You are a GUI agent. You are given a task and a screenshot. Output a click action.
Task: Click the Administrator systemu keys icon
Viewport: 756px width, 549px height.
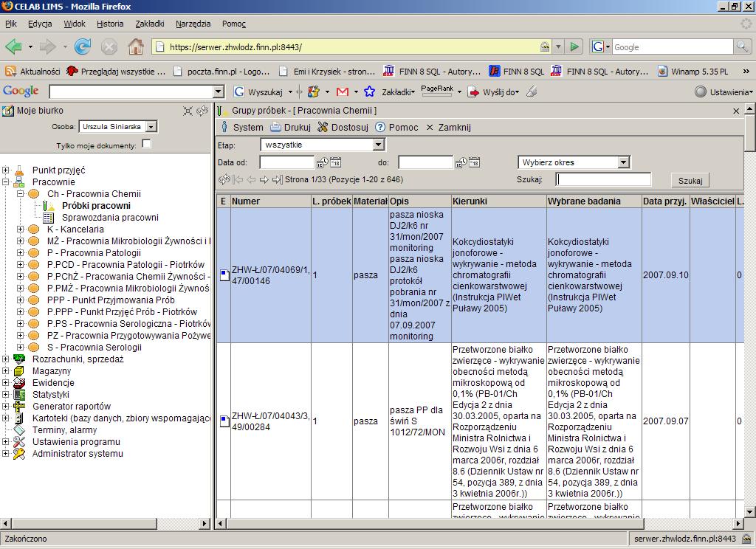pyautogui.click(x=18, y=454)
